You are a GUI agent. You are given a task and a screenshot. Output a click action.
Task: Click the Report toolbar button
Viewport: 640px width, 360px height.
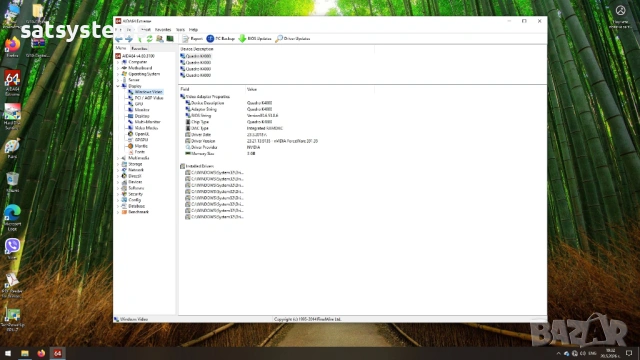(192, 39)
